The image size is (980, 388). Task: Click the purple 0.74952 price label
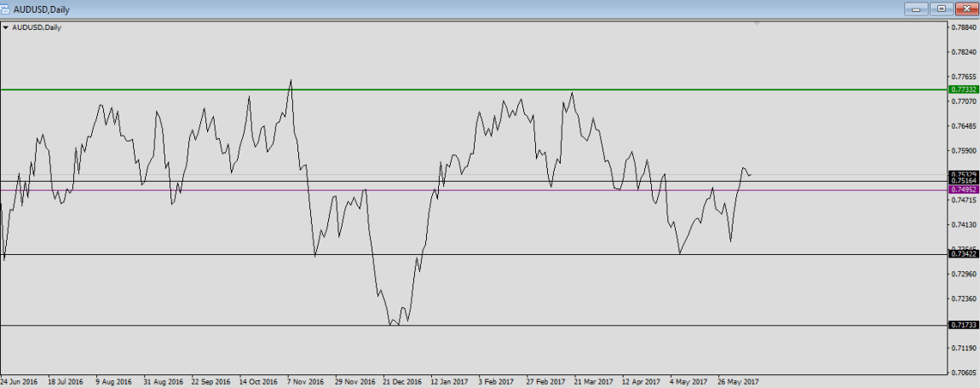(x=964, y=189)
